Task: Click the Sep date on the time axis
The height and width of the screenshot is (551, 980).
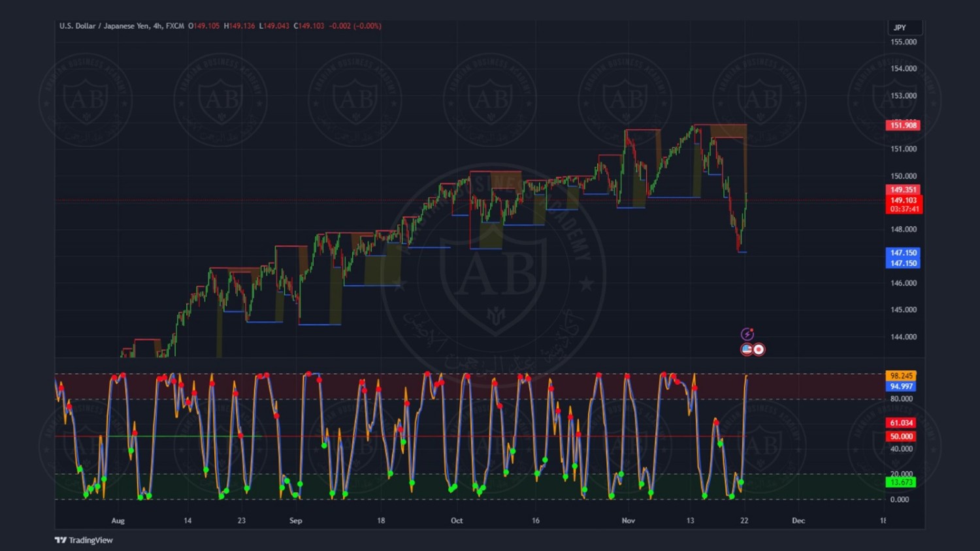Action: [x=296, y=521]
